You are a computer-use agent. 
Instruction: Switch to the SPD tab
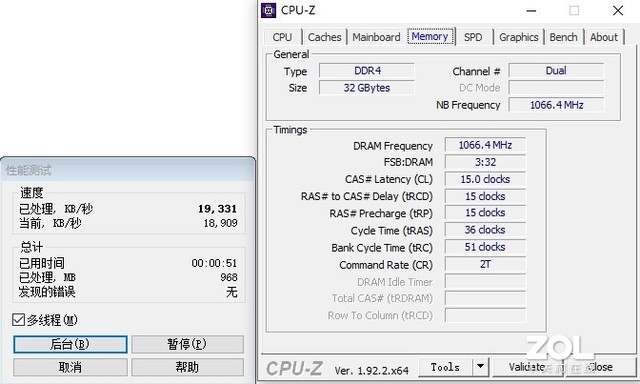473,37
